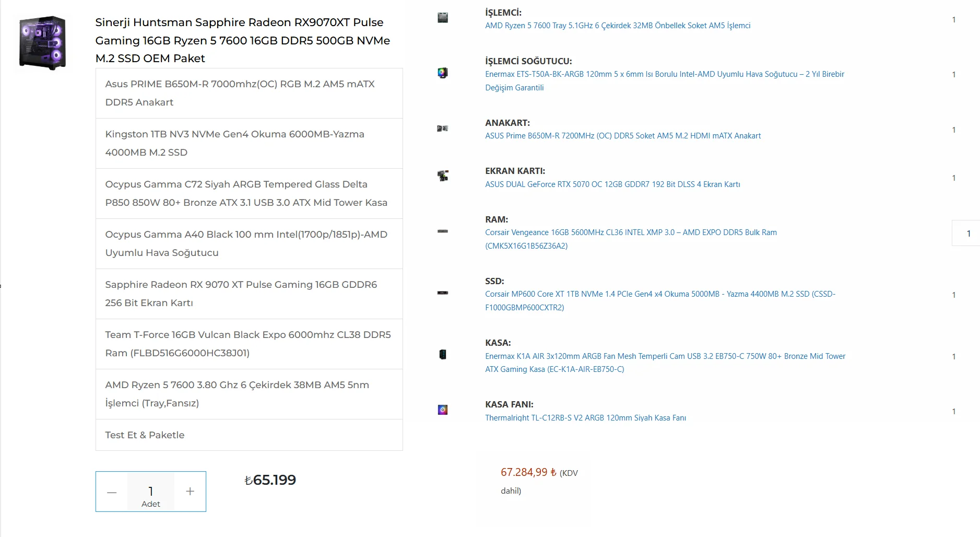This screenshot has height=537, width=980.
Task: Click the AMD Ryzen 5 7600 processor thumbnail icon
Action: point(442,17)
